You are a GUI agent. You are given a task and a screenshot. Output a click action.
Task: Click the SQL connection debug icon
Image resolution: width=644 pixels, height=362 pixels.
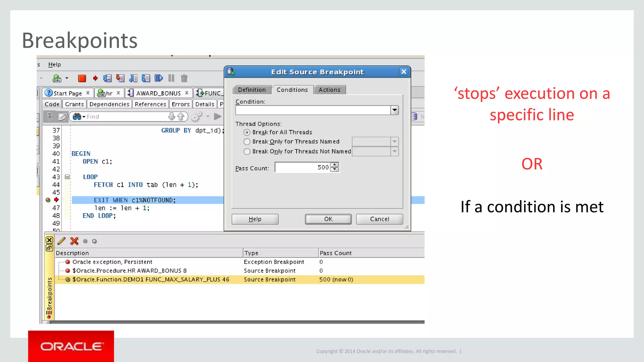tap(57, 78)
